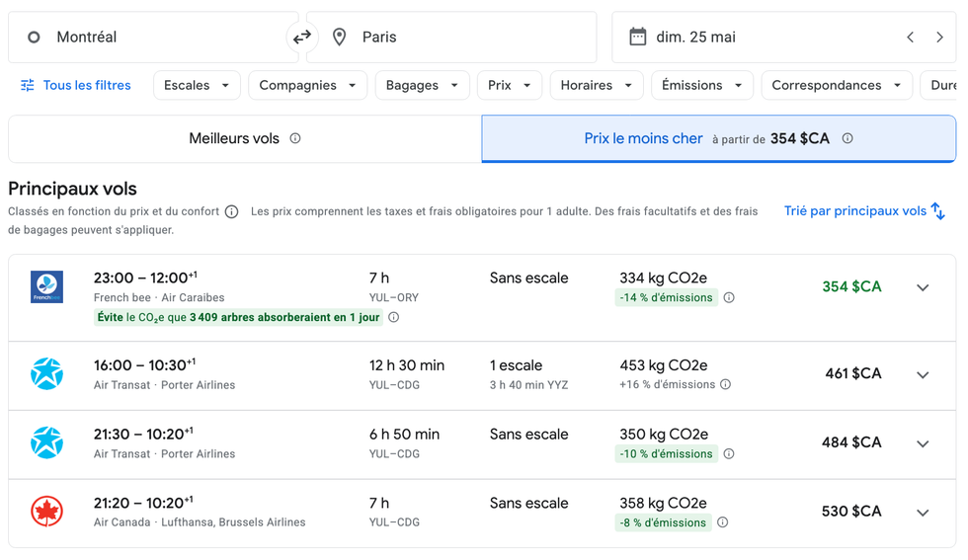Open the Bagages filter dropdown
The image size is (968, 560).
point(422,86)
